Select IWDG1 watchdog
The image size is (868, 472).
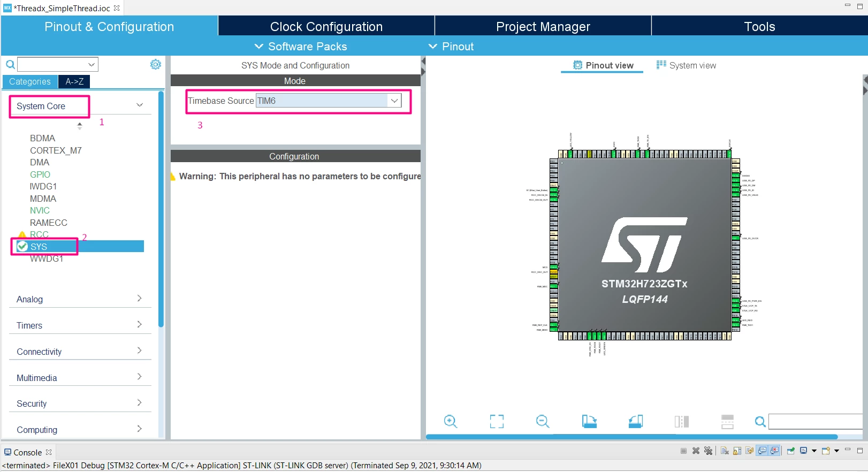(43, 186)
